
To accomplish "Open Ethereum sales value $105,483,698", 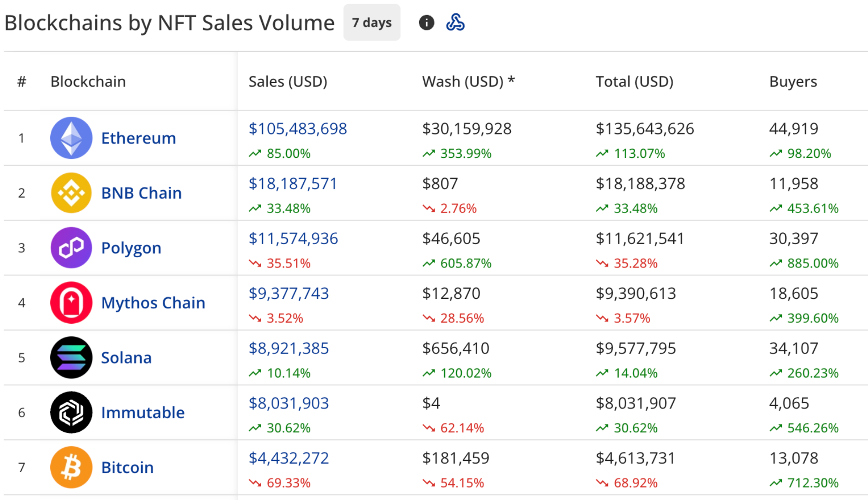I will point(297,129).
